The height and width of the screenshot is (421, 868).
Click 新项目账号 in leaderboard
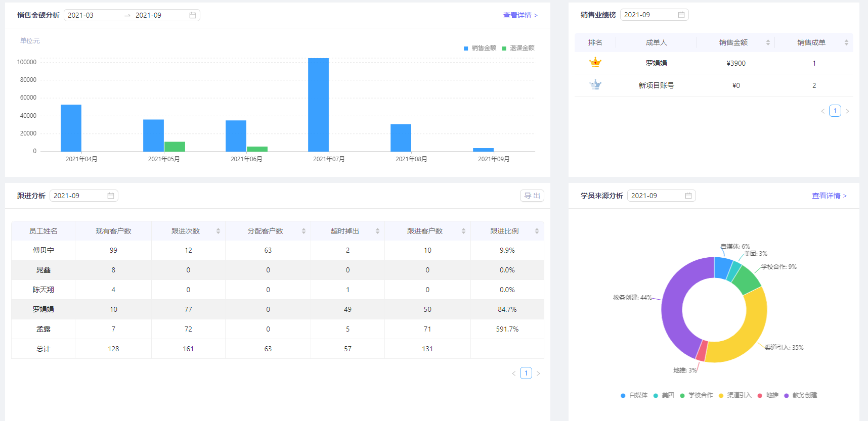[656, 85]
